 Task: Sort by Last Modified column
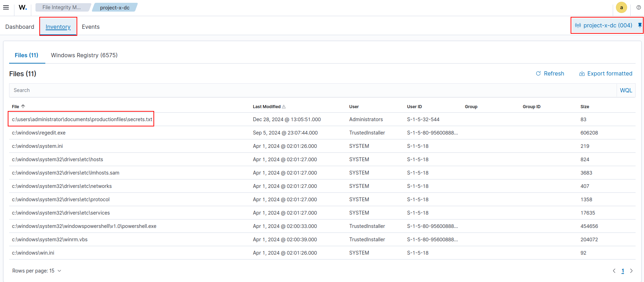pos(267,107)
